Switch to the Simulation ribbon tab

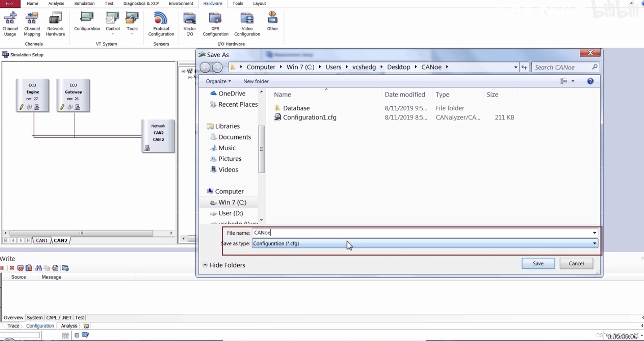(x=84, y=3)
